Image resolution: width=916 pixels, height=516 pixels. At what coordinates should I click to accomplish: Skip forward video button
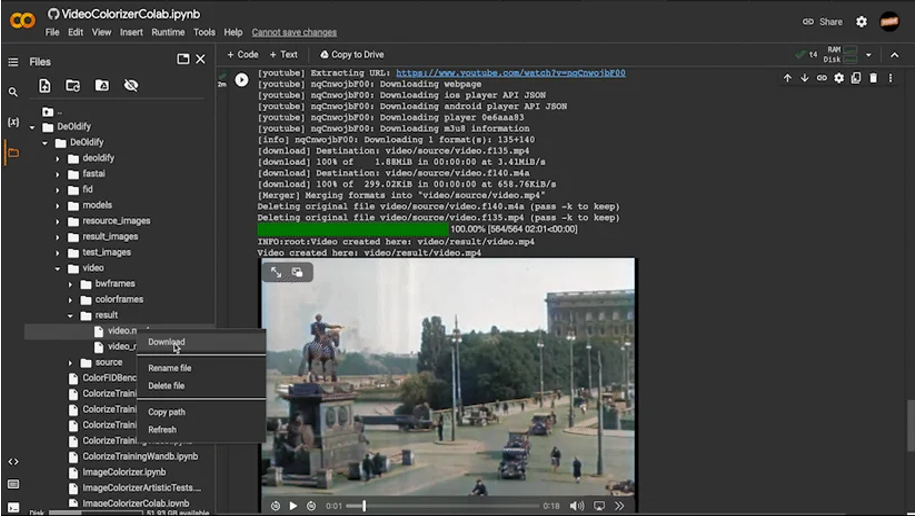(x=311, y=506)
